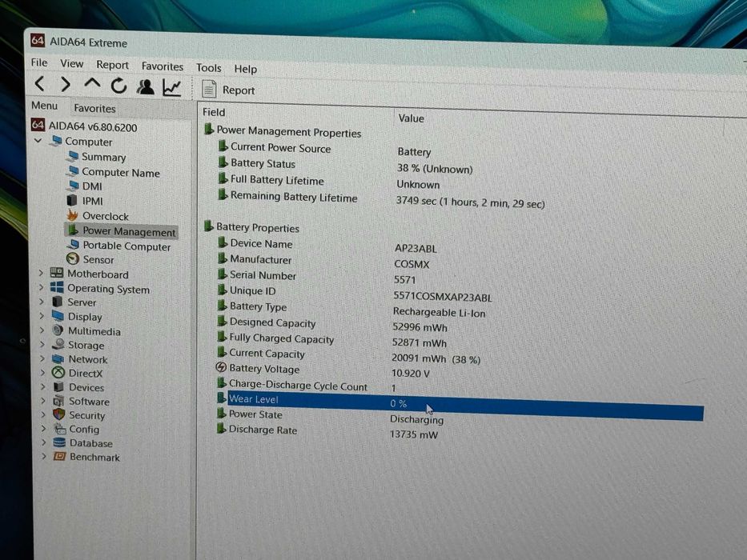Click the Value column header
The image size is (747, 560).
[x=411, y=118]
